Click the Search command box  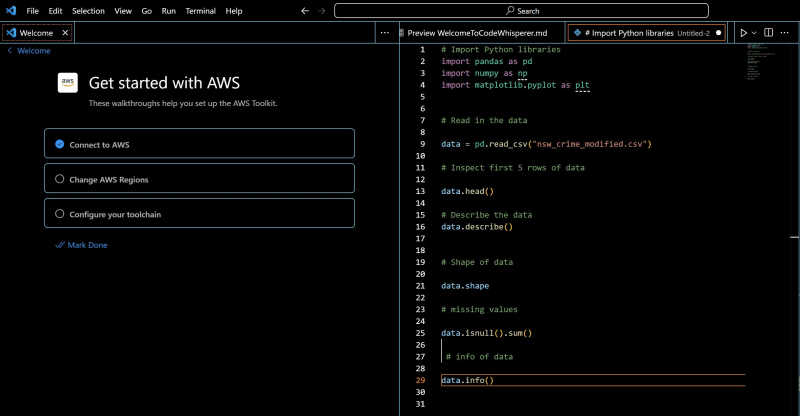[521, 11]
